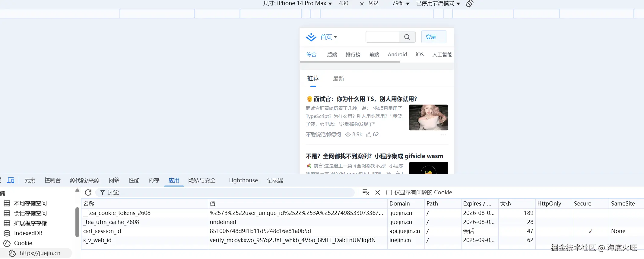Screen dimensions: 644x259
Task: Open article about 为什么用 TS
Action: [362, 99]
